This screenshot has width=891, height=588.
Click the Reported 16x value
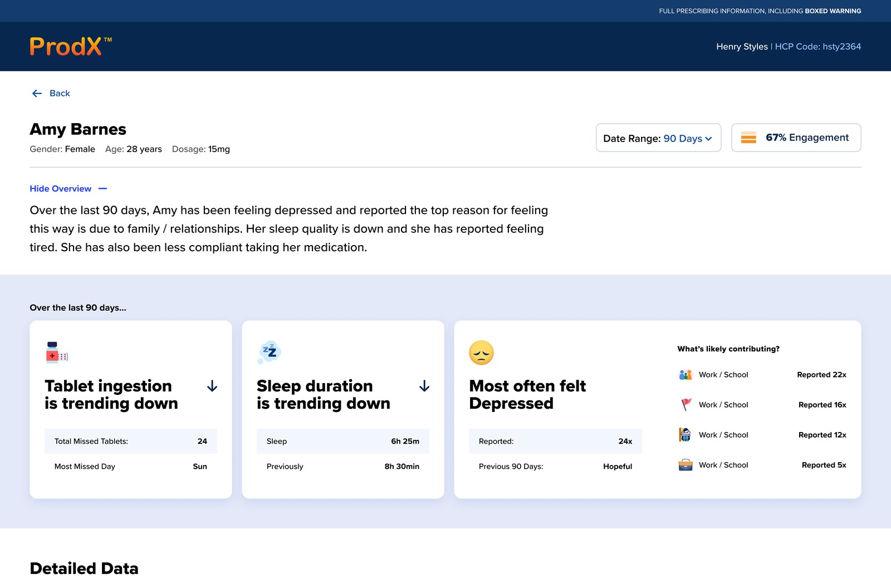[x=822, y=405]
